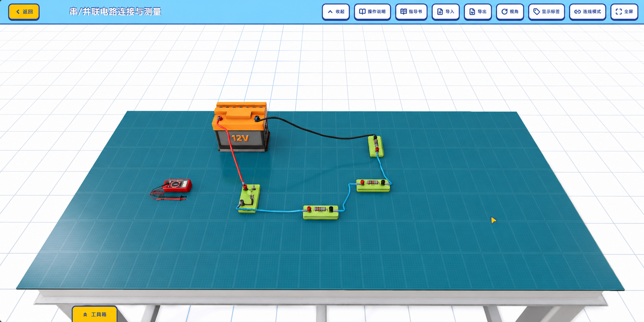Select the resistor nearest the switch
644x322 pixels.
pyautogui.click(x=321, y=212)
